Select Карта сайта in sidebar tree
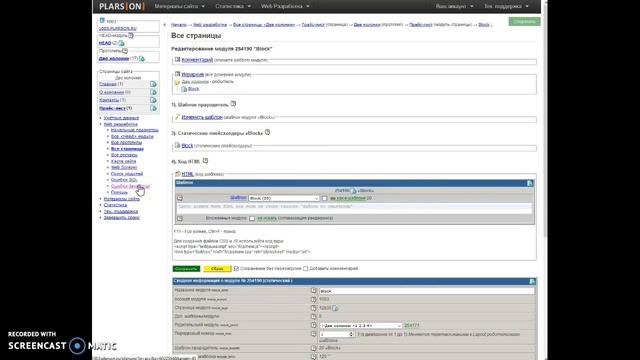 123,161
